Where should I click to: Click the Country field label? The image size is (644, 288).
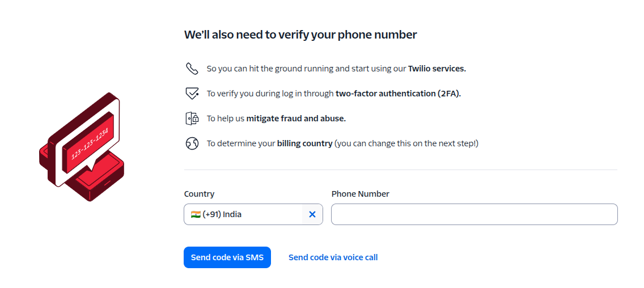199,194
